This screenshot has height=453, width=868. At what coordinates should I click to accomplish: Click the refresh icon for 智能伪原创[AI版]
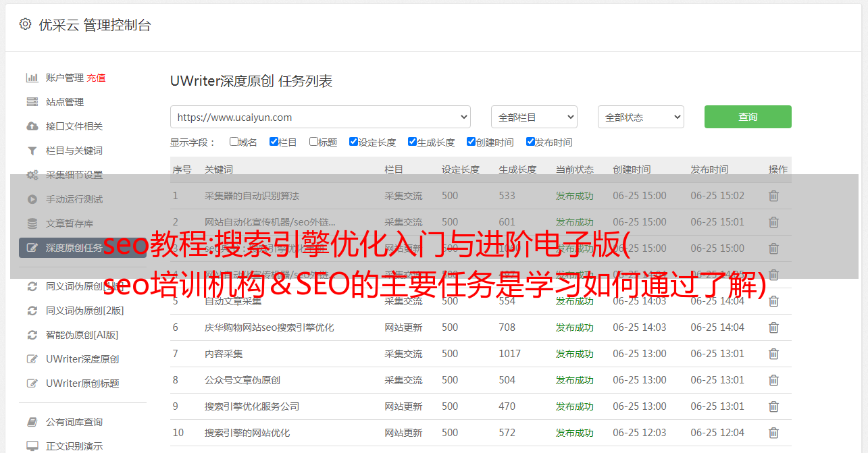pyautogui.click(x=32, y=335)
